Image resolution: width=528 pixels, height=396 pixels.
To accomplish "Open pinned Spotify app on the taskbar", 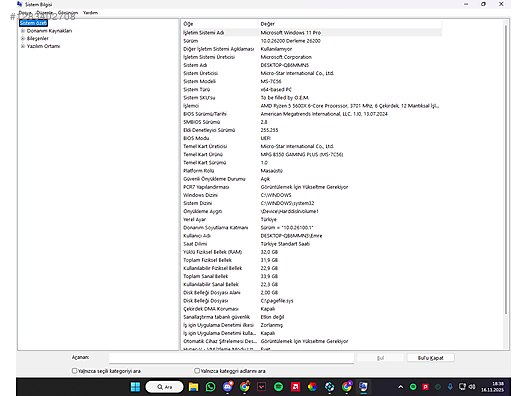I will 278,387.
